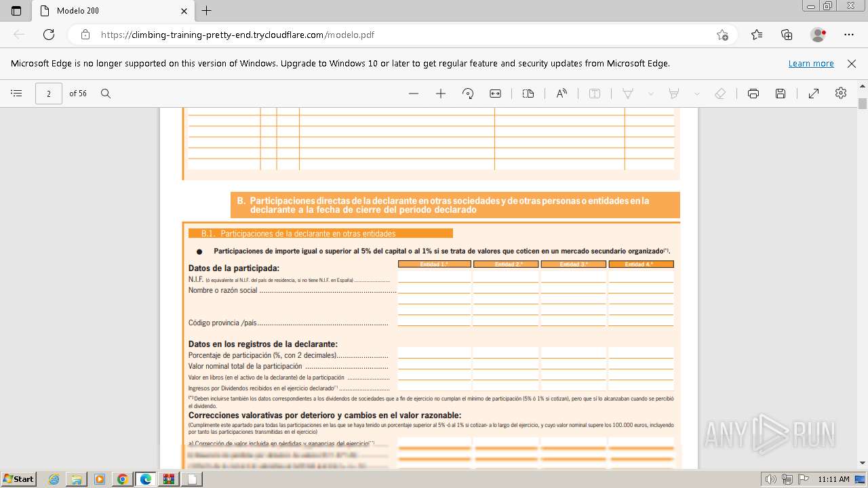Rotate the PDF page
868x488 pixels.
[468, 94]
